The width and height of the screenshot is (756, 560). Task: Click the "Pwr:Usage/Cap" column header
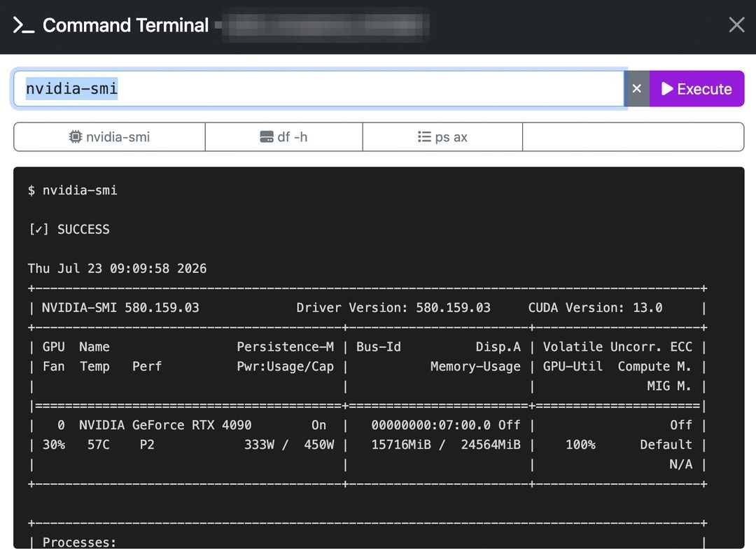286,367
